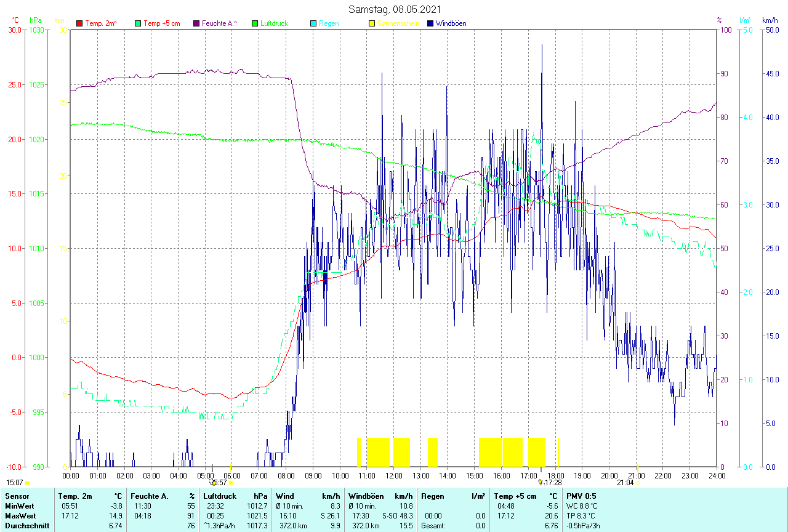This screenshot has height=532, width=788.
Task: Click the '1030' hPa axis label
Action: 36,30
